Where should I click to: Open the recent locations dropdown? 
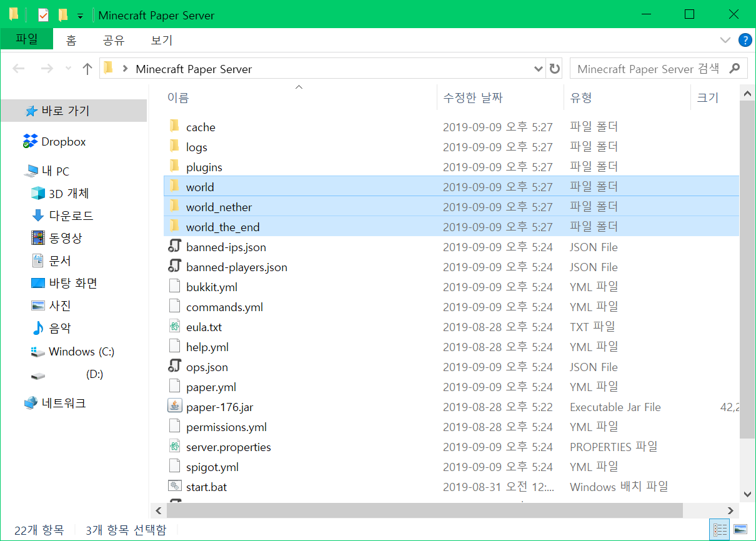click(68, 69)
